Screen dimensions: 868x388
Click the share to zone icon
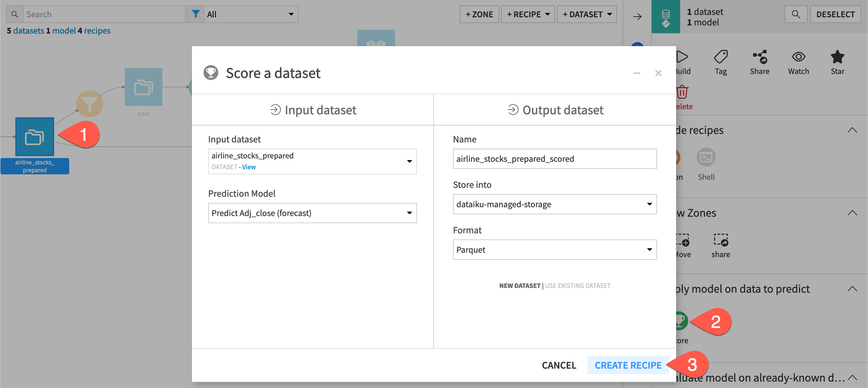pos(721,240)
